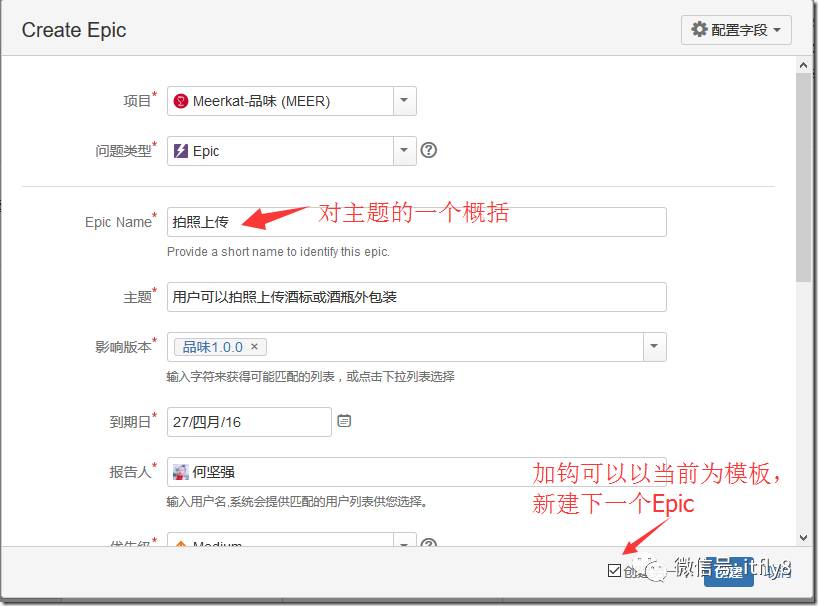Expand the 问题类型 issue type dropdown arrow
The height and width of the screenshot is (606, 818).
pyautogui.click(x=404, y=151)
